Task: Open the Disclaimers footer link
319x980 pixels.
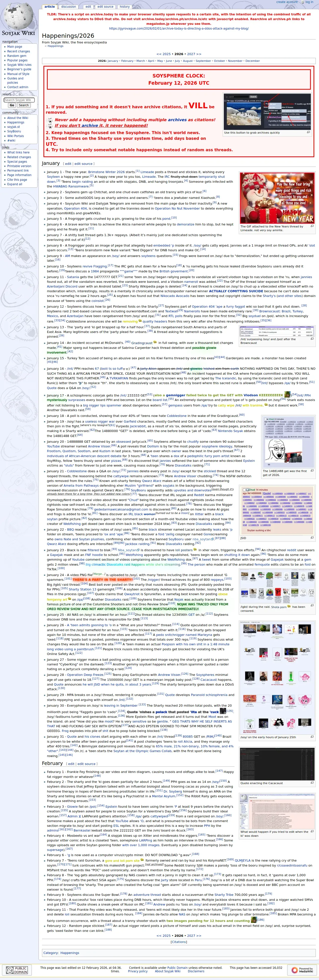Action: coord(196,971)
